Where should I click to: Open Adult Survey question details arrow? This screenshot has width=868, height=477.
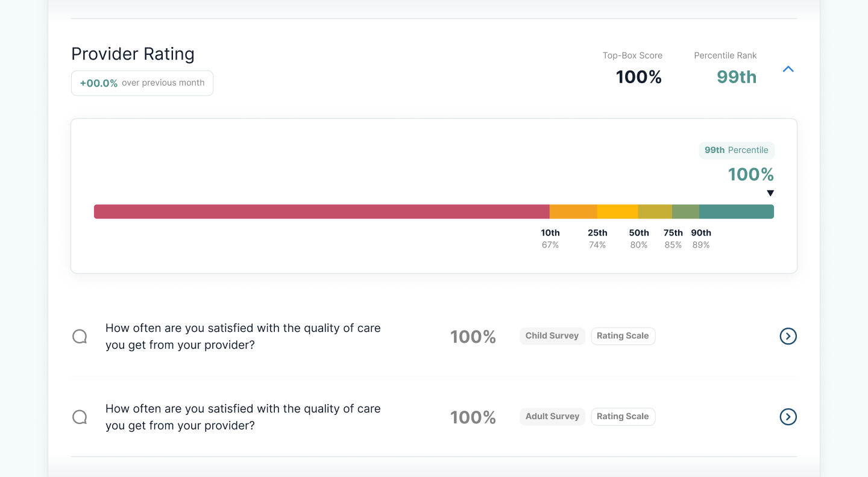tap(788, 417)
